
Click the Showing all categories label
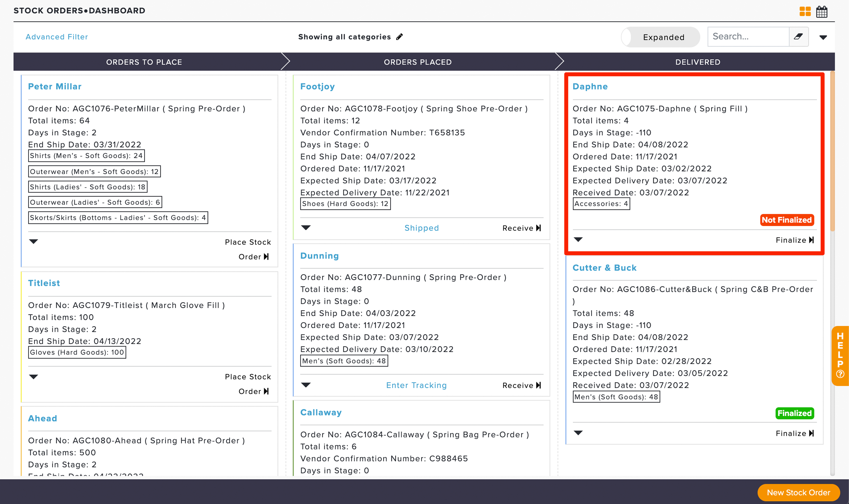(344, 37)
